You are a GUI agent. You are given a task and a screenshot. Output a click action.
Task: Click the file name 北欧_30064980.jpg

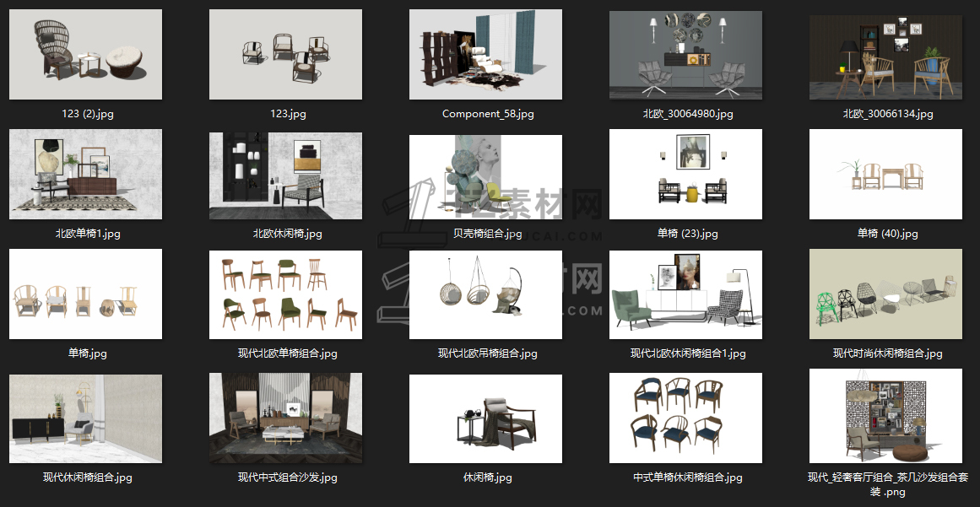click(687, 114)
